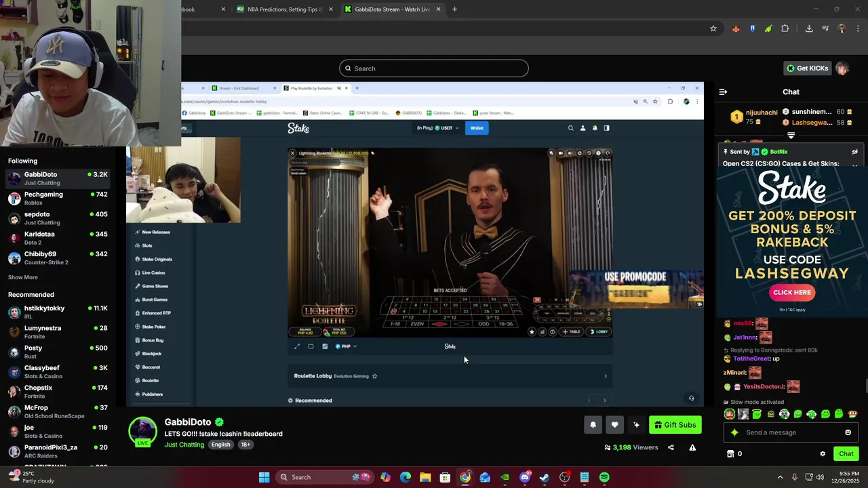Viewport: 868px width, 488px height.
Task: Click the Windows Start button
Action: (264, 477)
